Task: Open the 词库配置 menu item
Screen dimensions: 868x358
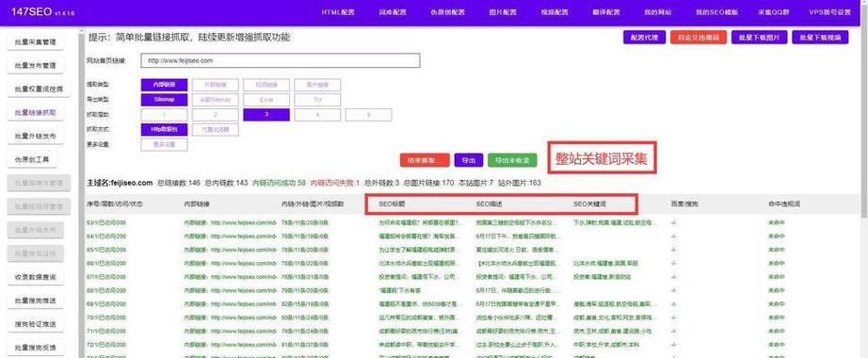Action: click(x=393, y=12)
